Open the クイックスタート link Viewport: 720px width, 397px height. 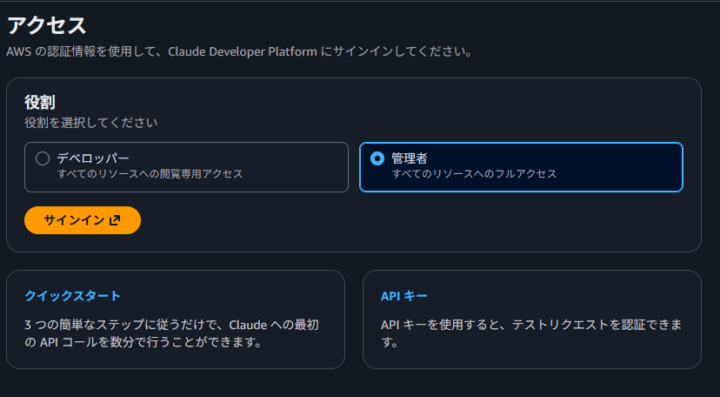tap(73, 296)
